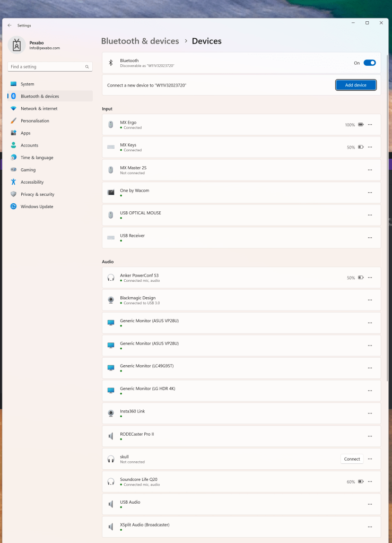Open more options for Insta360 Link
392x543 pixels.
click(x=370, y=413)
